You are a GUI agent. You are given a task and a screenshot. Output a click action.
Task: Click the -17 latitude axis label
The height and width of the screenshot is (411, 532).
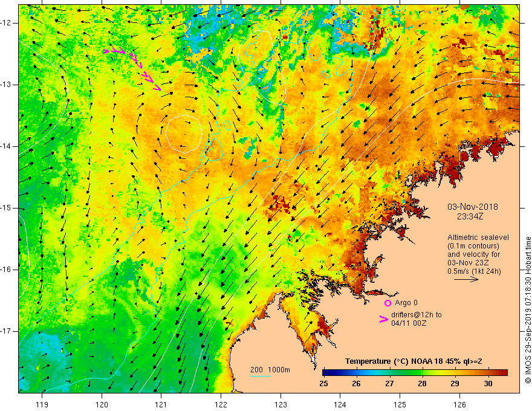(x=6, y=331)
